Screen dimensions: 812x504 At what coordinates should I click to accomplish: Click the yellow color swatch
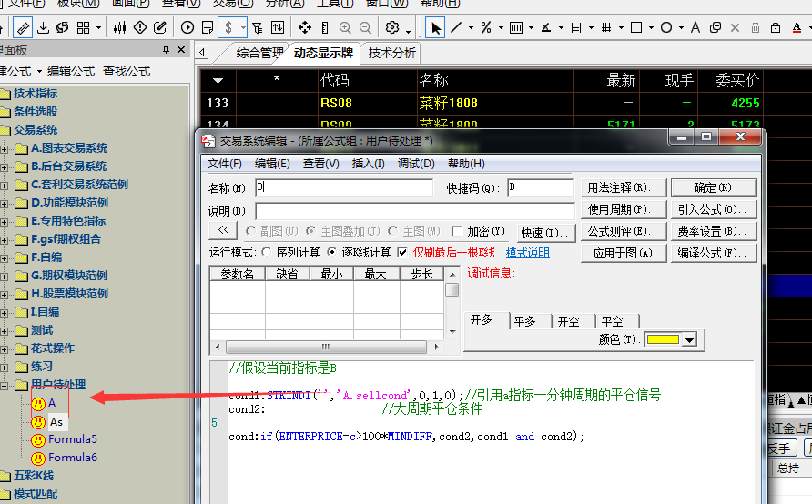(663, 339)
